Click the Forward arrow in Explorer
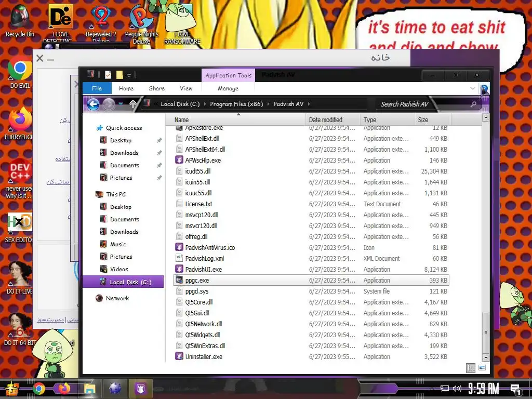 pyautogui.click(x=109, y=104)
